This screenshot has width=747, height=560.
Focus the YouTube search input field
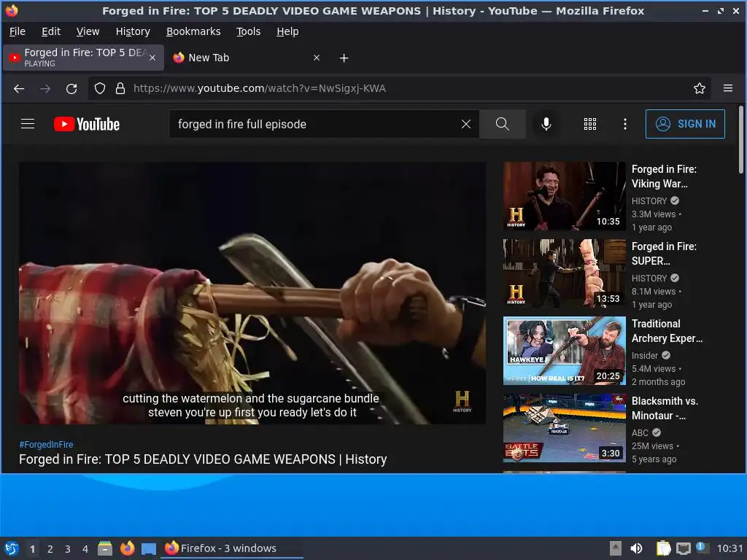(314, 124)
